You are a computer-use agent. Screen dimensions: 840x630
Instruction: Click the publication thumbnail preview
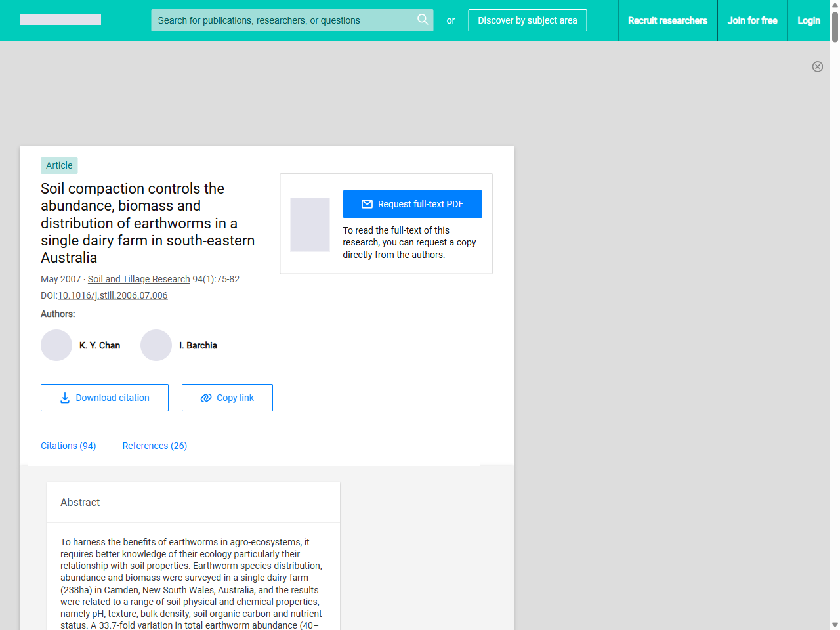coord(310,224)
